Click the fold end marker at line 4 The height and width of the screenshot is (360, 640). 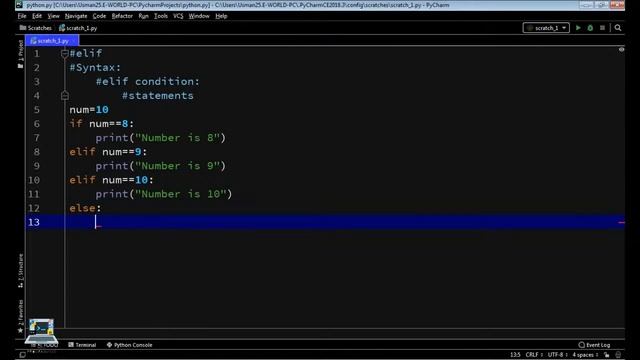pyautogui.click(x=64, y=96)
